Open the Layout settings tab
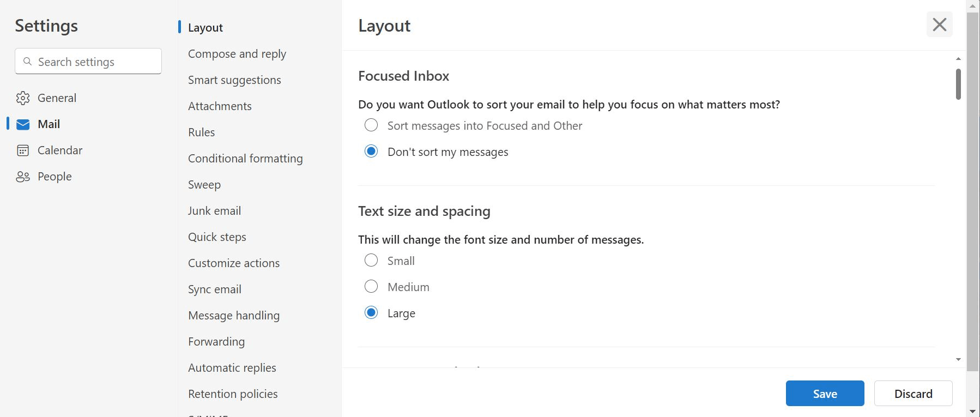 pos(205,27)
